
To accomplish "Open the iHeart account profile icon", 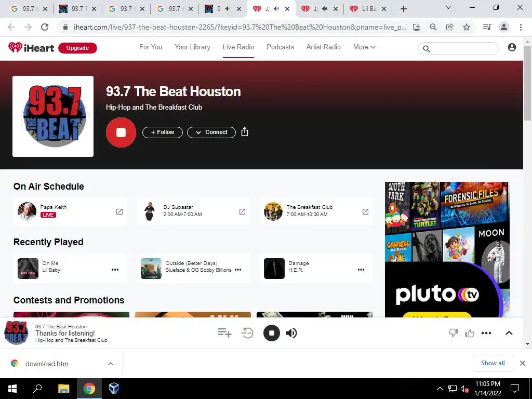I will click(512, 47).
